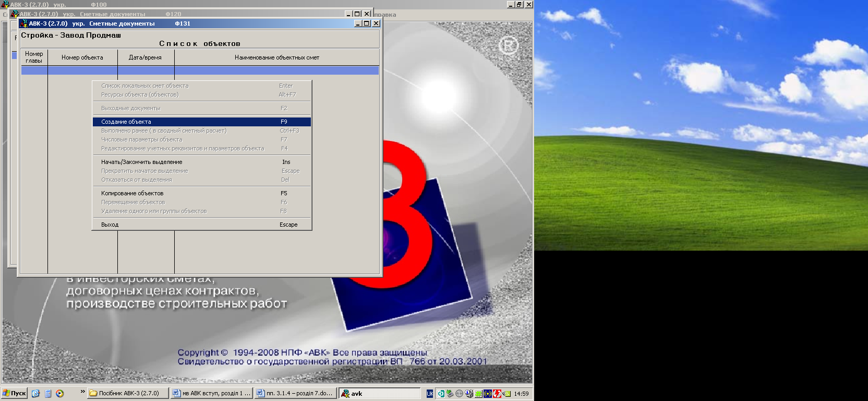This screenshot has height=401, width=868.
Task: Maximize the Ф131 window
Action: pos(367,23)
